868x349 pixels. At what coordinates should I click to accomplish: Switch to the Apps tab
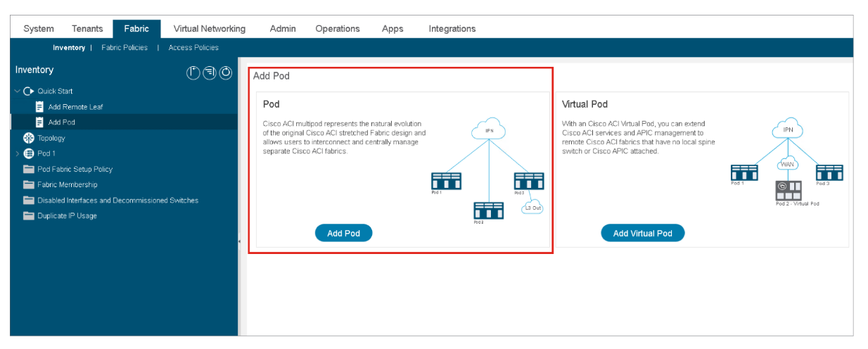392,29
